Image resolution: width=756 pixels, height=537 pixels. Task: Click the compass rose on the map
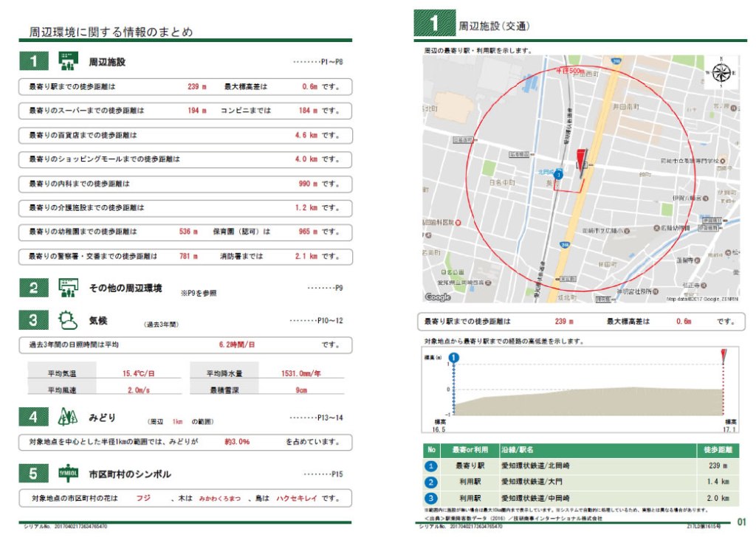[x=721, y=73]
